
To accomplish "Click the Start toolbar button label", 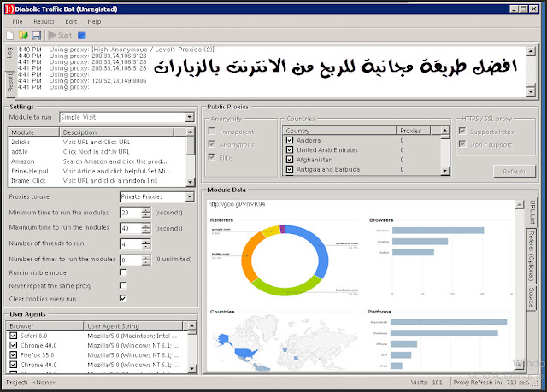I will pyautogui.click(x=65, y=35).
